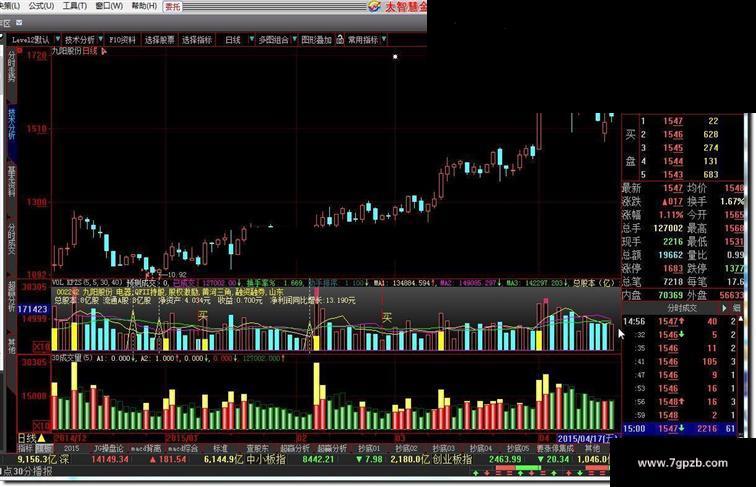Switch to 其他 side tab
This screenshot has width=756, height=487.
(11, 345)
